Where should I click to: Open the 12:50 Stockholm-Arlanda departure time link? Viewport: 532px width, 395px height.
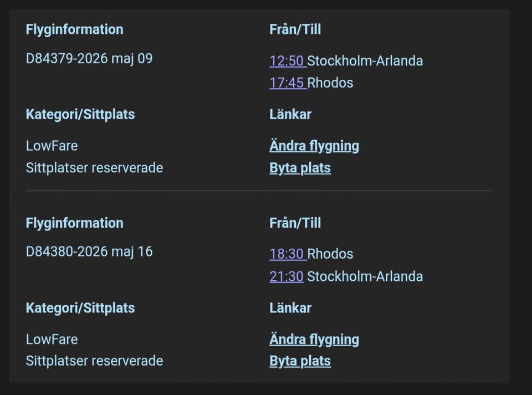click(x=287, y=60)
